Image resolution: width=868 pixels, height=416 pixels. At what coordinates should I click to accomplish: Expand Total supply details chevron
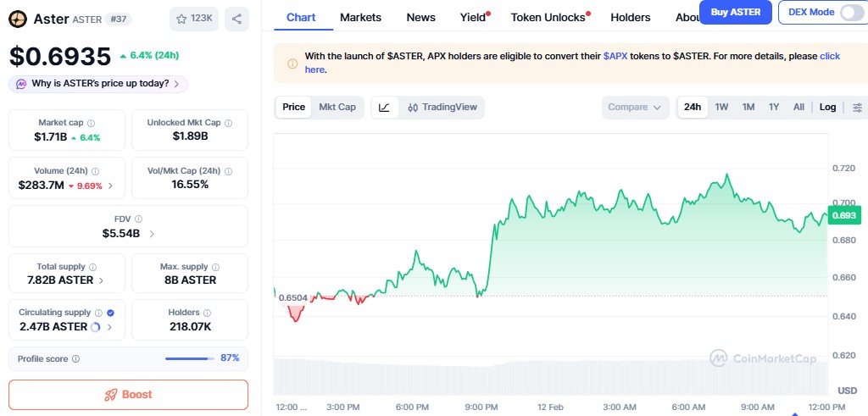coord(101,280)
